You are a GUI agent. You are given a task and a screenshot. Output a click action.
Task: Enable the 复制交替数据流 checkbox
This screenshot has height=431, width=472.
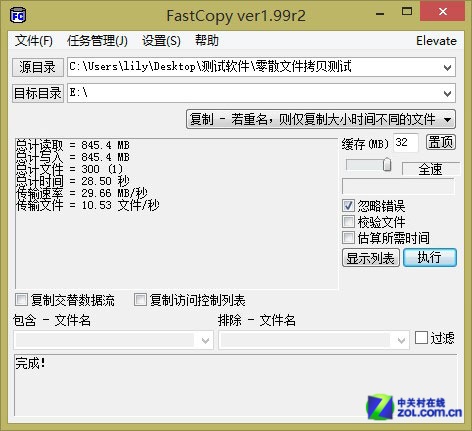tap(21, 300)
